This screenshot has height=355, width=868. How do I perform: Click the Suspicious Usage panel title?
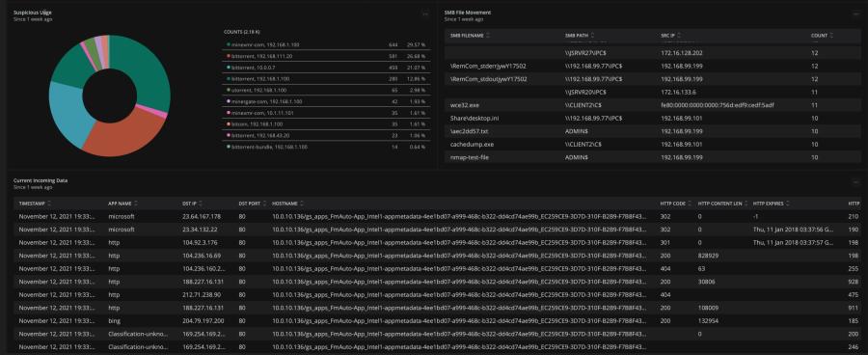click(x=33, y=13)
